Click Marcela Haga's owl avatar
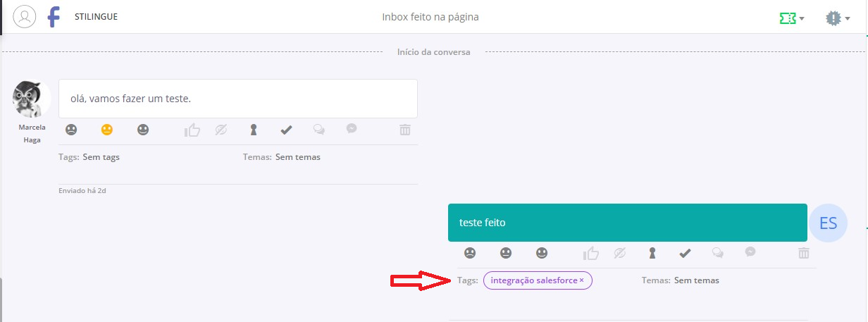The height and width of the screenshot is (322, 868). point(32,99)
